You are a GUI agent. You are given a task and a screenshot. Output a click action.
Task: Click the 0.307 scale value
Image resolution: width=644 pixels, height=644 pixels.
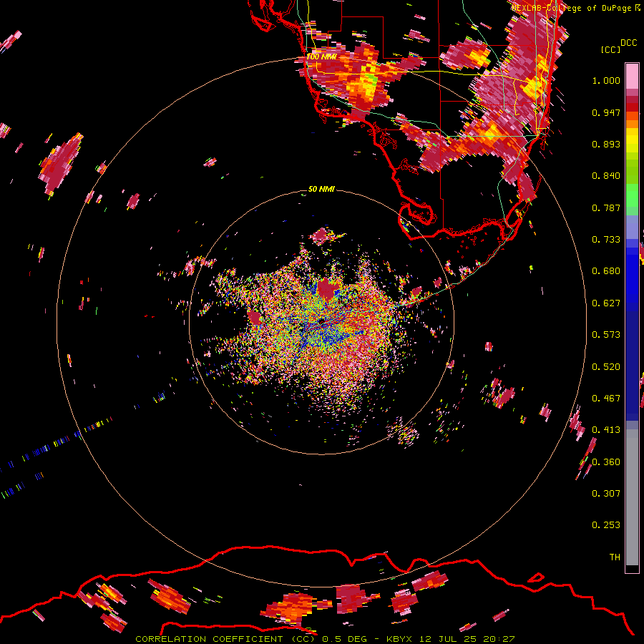(606, 494)
